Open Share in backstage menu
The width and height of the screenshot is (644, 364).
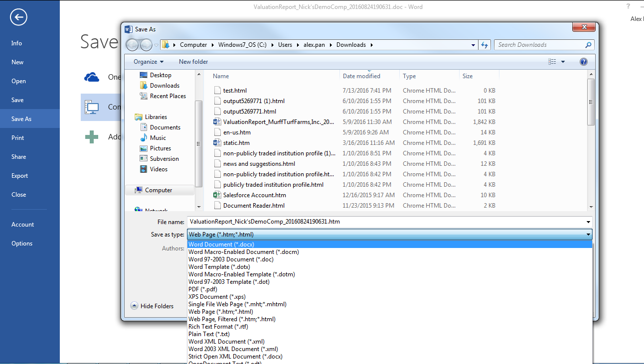click(x=30, y=157)
